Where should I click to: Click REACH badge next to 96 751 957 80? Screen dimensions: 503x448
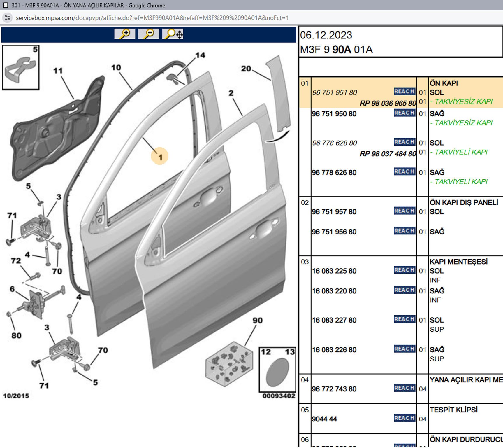[404, 211]
